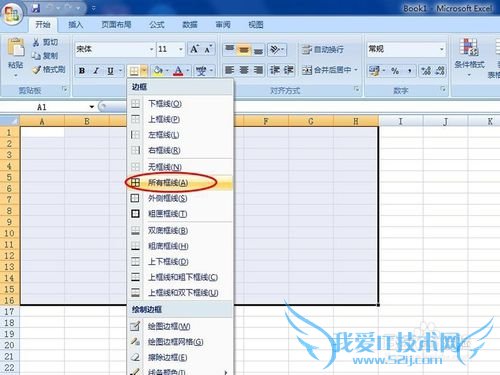Choose 粗匣框线 thick box border

click(180, 214)
